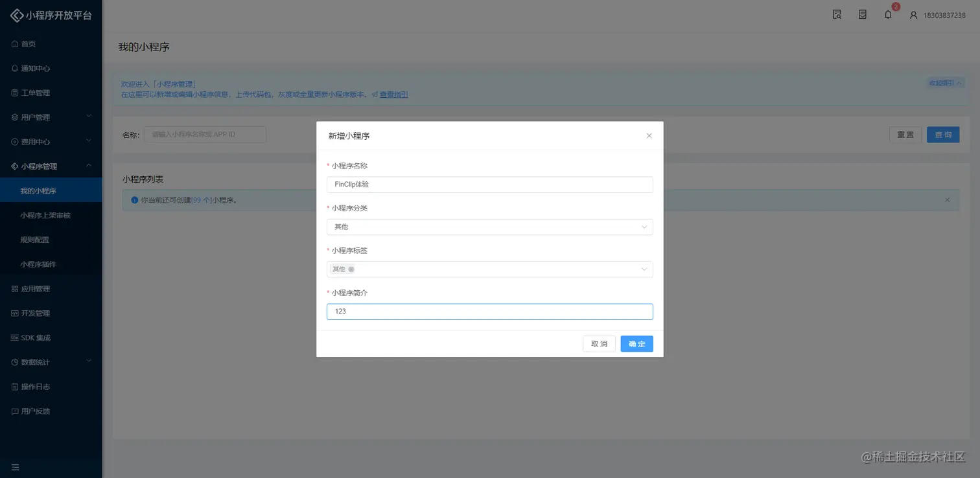Image resolution: width=980 pixels, height=478 pixels.
Task: Click the 小程序管理 sidebar icon
Action: click(x=15, y=166)
